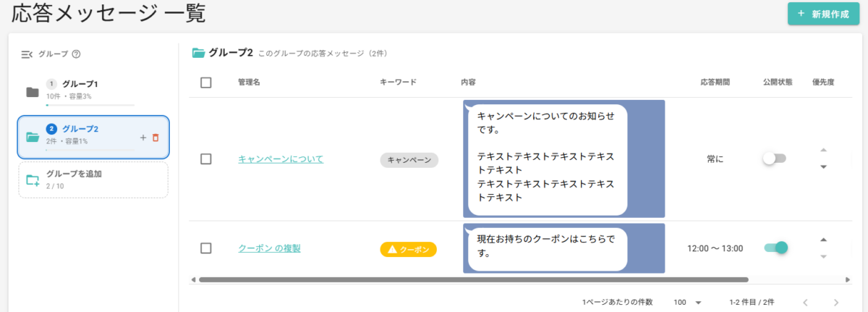Click the add-folder icon in グループを追加
Image resolution: width=868 pixels, height=312 pixels.
(33, 180)
